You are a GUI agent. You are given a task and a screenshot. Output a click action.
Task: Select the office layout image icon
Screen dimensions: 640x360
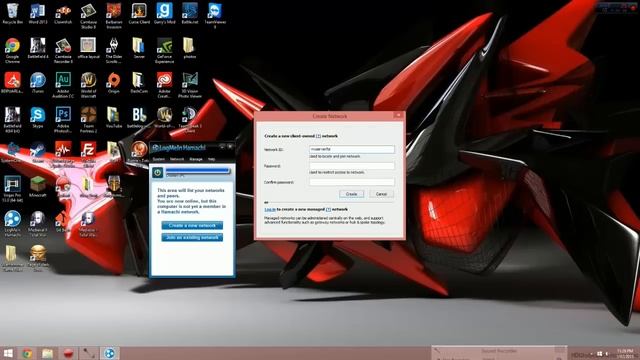point(88,48)
